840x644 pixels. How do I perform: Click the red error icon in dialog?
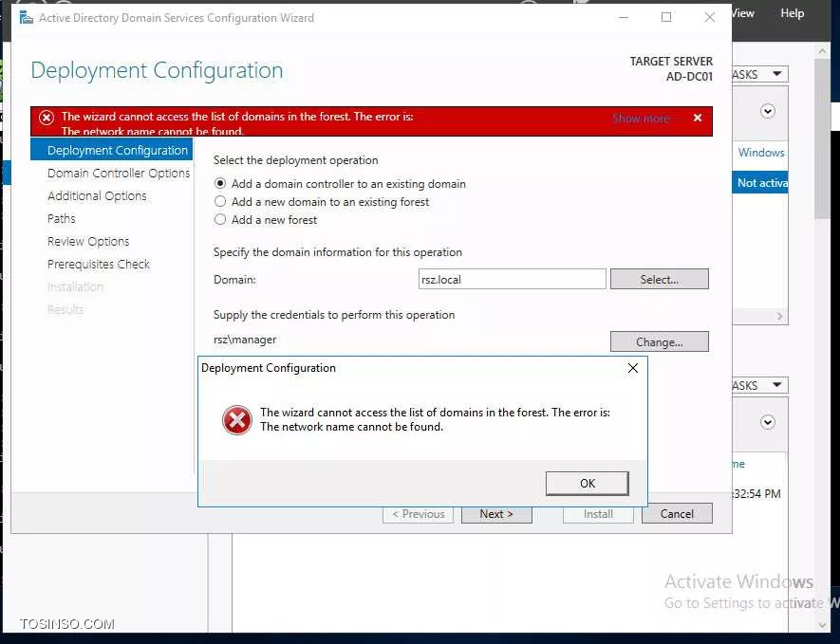[236, 419]
